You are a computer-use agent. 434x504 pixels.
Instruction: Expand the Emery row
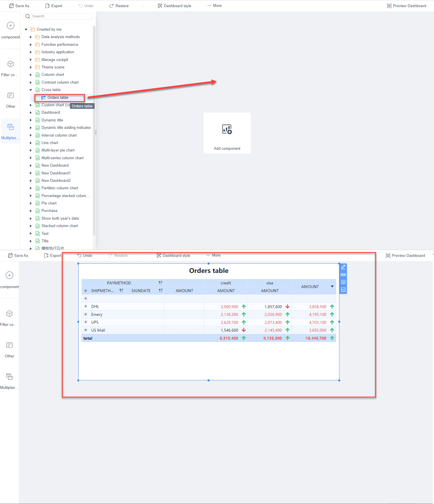(85, 314)
